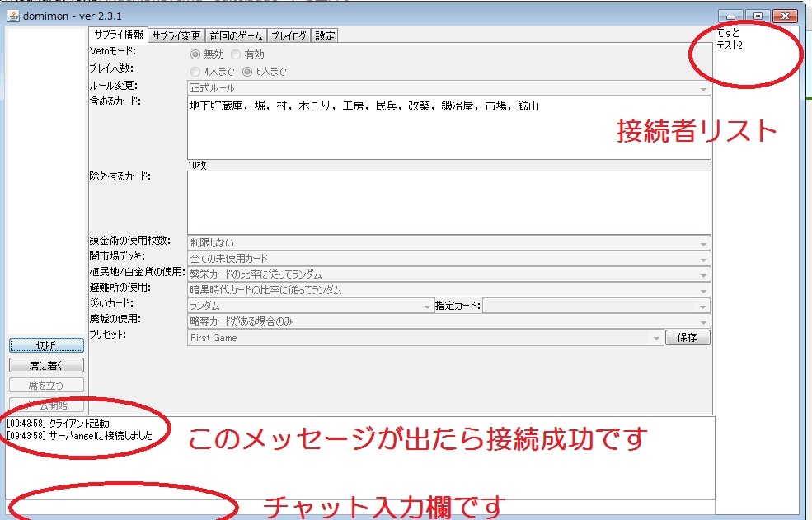Click the 保存 button next to preset
Screen dimensions: 812x520
pos(688,338)
